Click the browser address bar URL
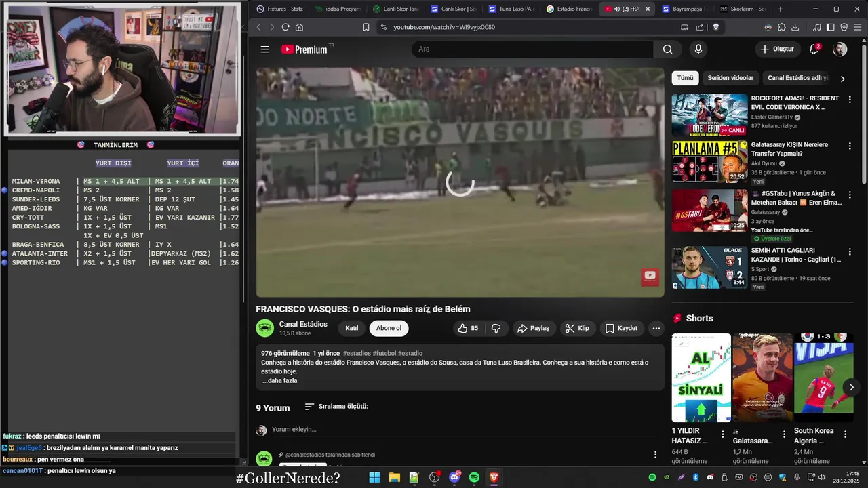868x488 pixels. (444, 27)
